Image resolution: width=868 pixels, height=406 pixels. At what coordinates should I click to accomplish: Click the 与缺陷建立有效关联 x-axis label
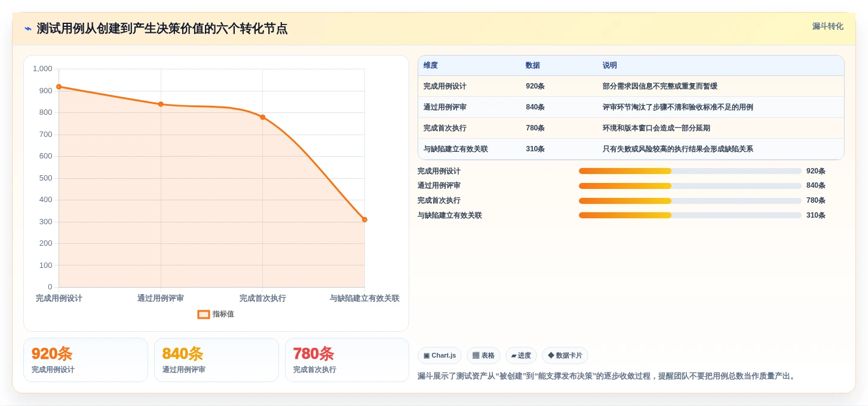(364, 298)
